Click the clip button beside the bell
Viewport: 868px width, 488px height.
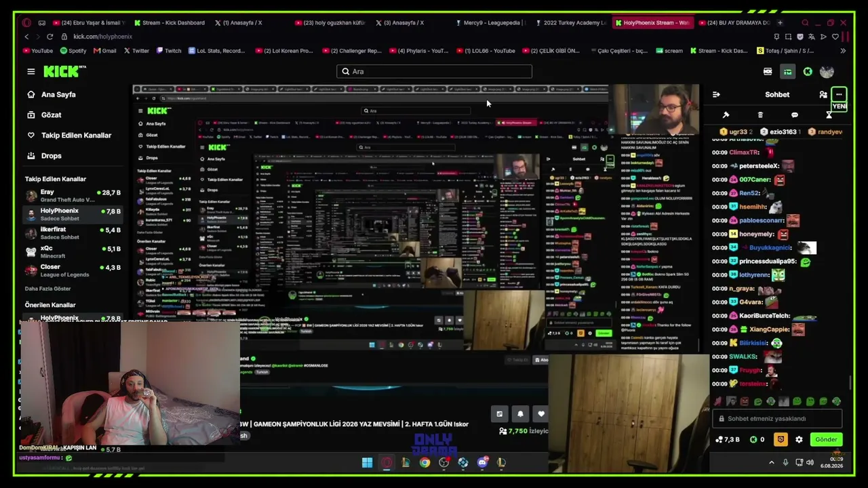[500, 413]
